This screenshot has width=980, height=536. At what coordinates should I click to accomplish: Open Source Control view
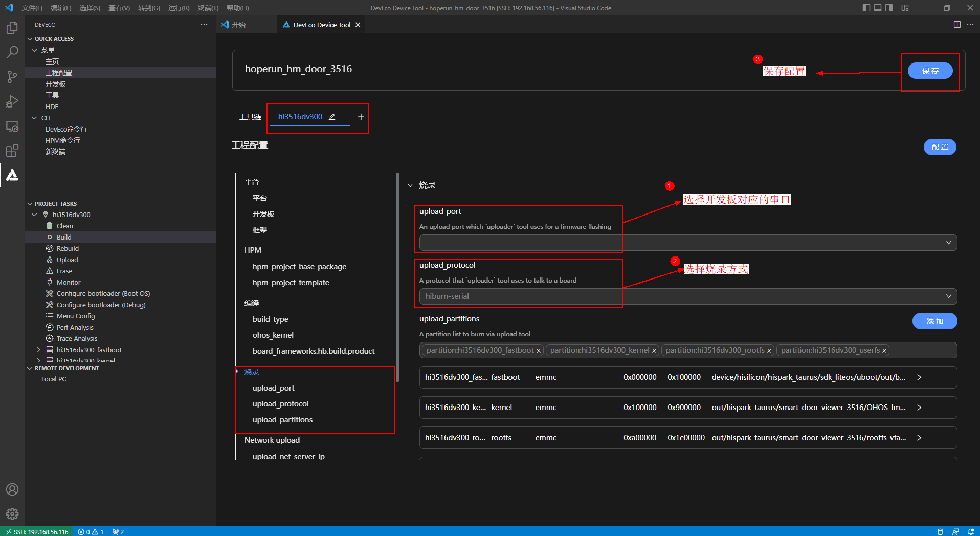[x=12, y=77]
